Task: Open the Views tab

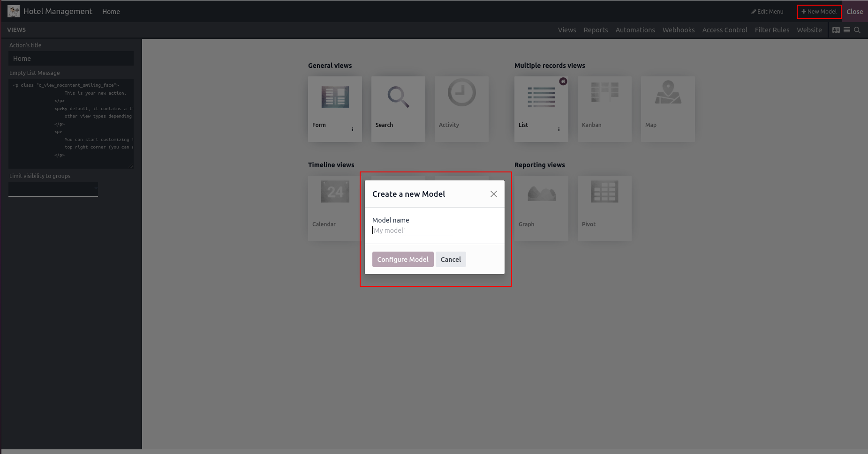Action: [567, 30]
